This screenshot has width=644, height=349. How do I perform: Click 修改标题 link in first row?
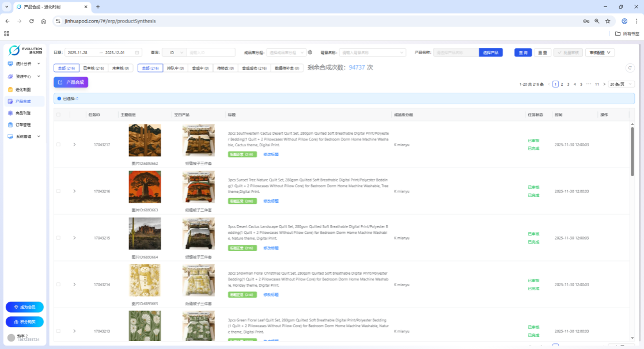coord(271,154)
